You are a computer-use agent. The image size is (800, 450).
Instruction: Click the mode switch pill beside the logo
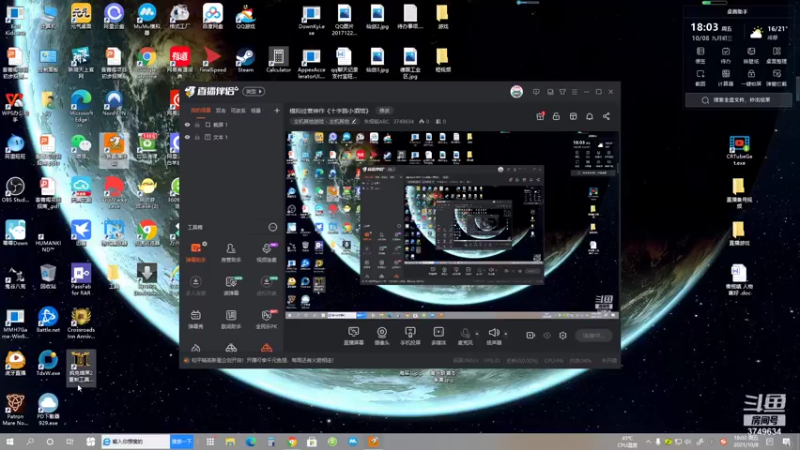(254, 92)
